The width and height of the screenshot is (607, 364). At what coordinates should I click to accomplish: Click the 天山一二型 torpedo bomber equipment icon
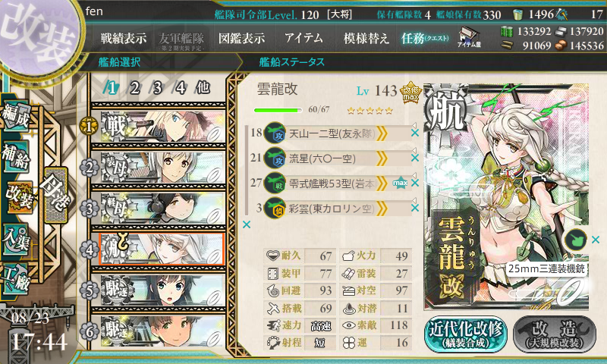point(275,133)
